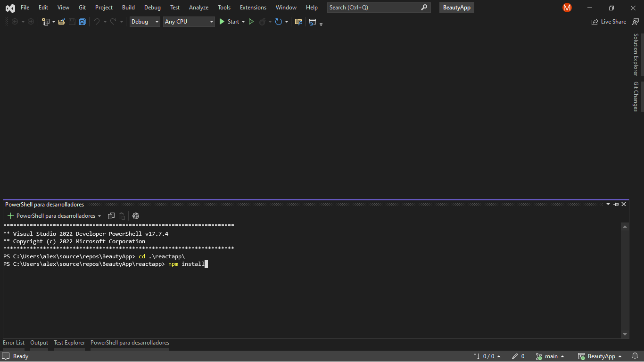
Task: Click the Save All icon
Action: pos(82,22)
